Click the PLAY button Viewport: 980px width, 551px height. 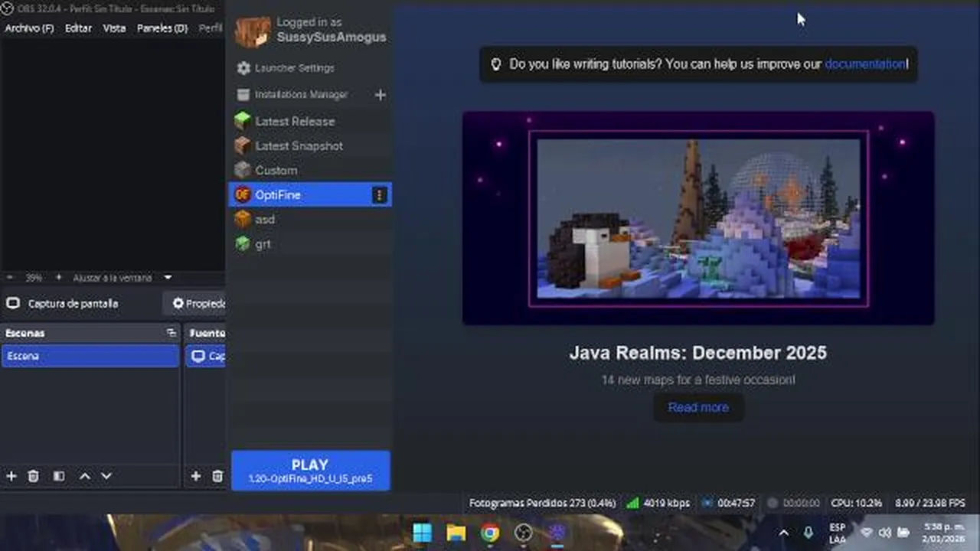click(310, 471)
